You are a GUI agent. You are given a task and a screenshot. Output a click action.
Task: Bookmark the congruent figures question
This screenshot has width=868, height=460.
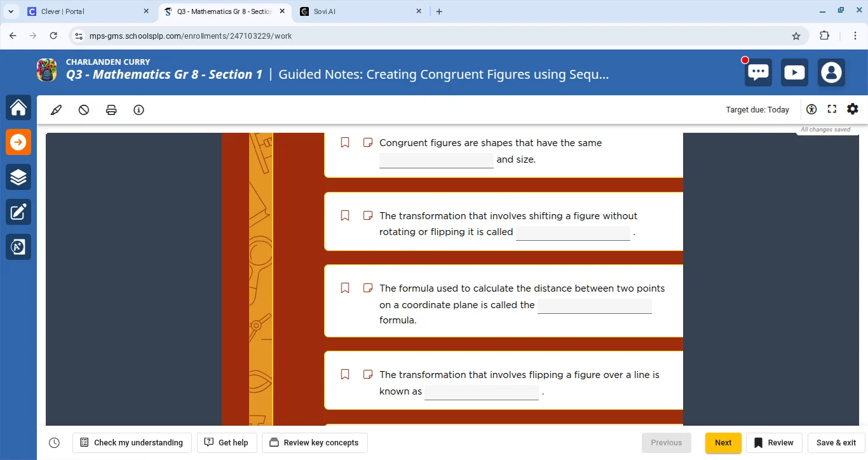tap(345, 142)
